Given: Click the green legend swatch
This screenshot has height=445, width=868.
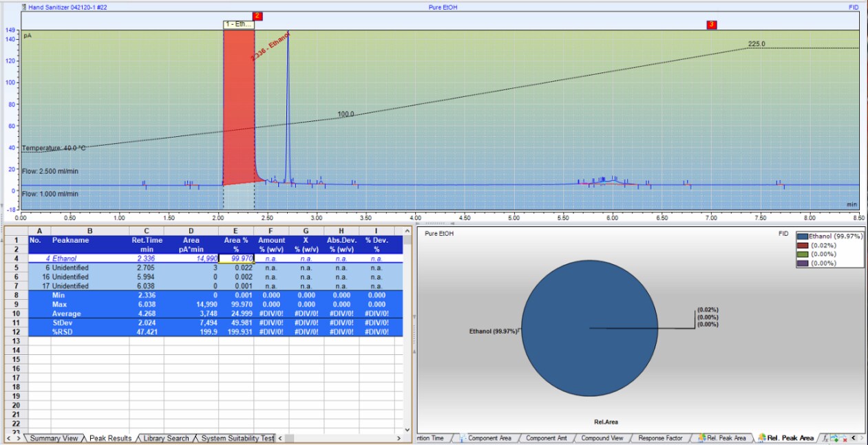Looking at the screenshot, I should (803, 254).
